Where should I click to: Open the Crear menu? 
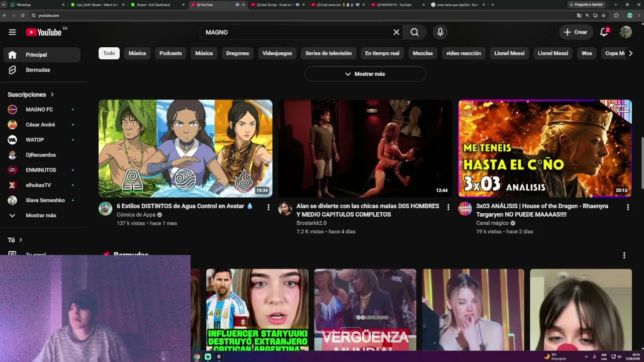(x=576, y=32)
